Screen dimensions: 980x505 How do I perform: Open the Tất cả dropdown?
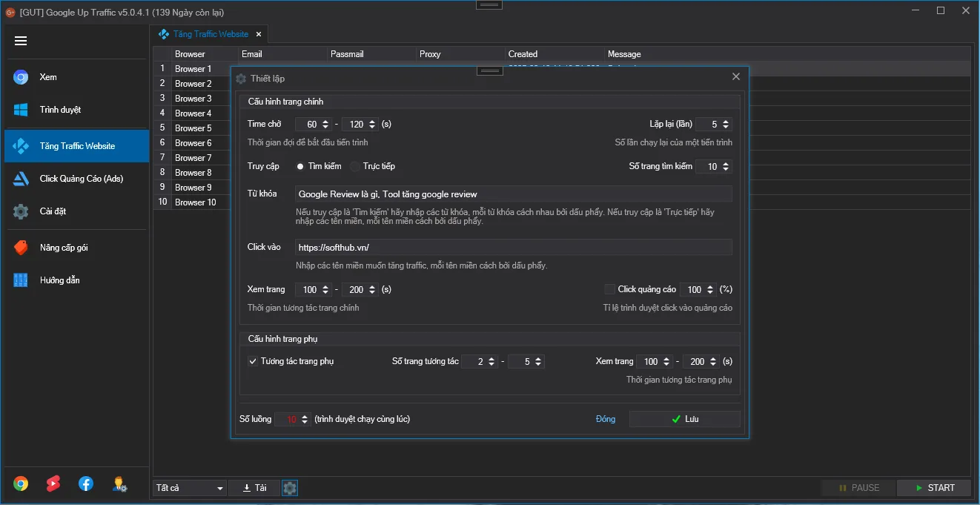[190, 488]
